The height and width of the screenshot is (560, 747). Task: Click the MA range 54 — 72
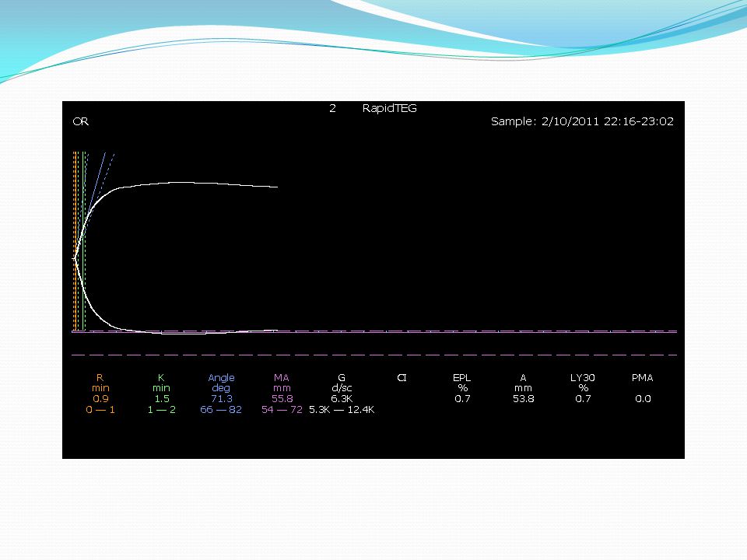282,410
